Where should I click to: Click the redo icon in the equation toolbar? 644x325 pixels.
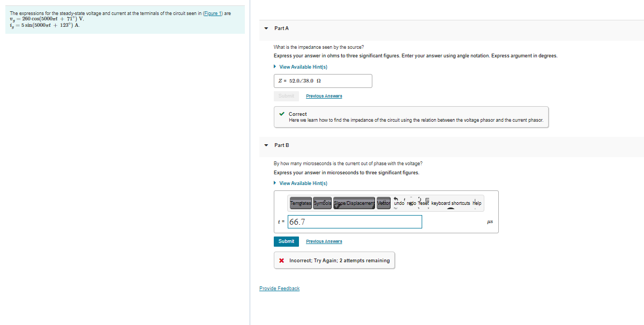click(x=410, y=203)
